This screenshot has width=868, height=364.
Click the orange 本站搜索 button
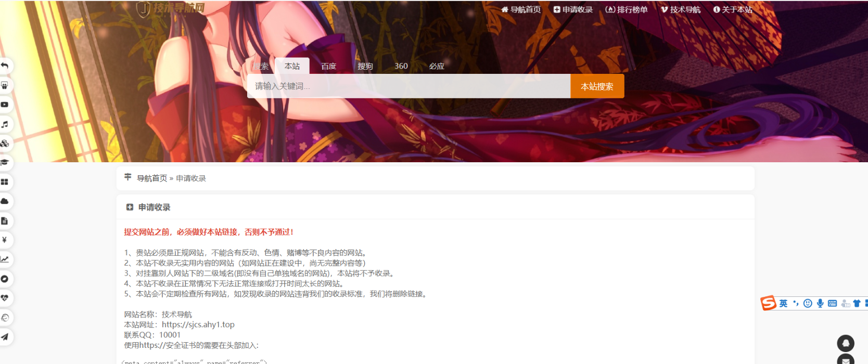click(x=597, y=86)
